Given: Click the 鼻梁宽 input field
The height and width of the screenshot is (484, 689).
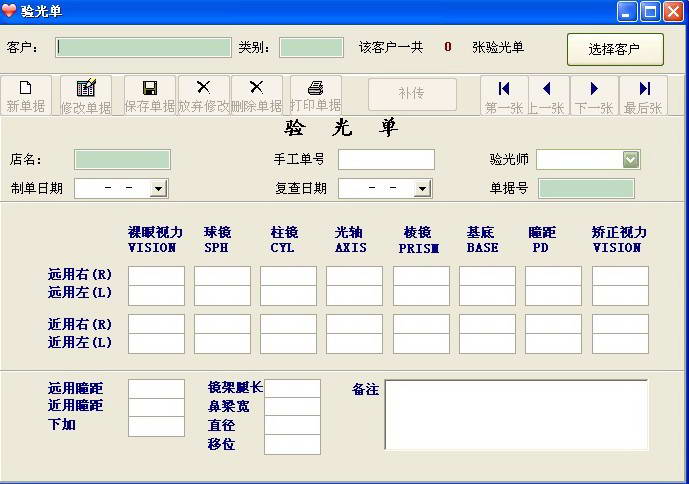Looking at the screenshot, I should coord(292,407).
